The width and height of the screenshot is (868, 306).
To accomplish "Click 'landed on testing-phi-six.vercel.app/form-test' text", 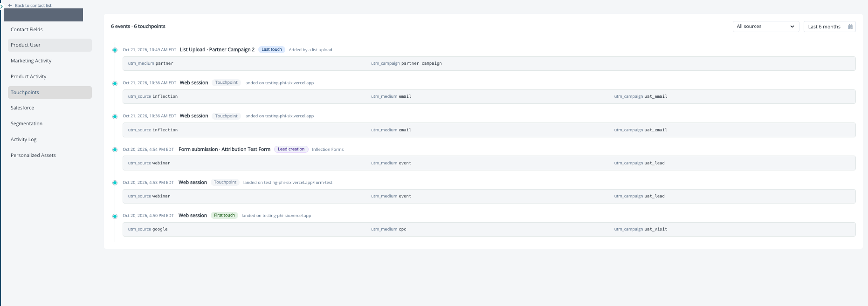I will tap(288, 183).
